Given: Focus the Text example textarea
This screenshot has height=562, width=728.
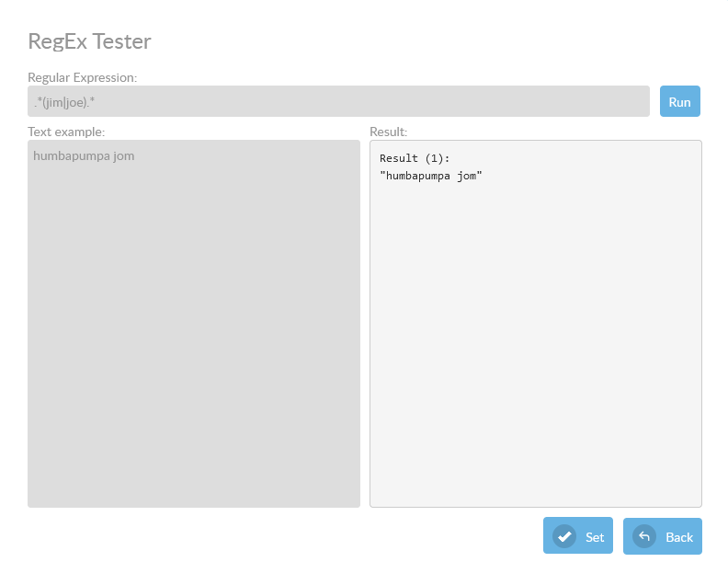Looking at the screenshot, I should coord(193,276).
